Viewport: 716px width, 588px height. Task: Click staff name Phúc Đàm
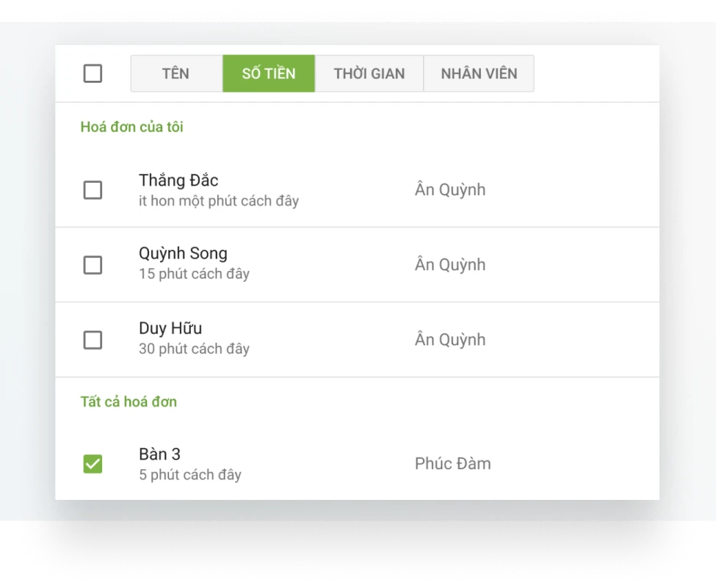tap(452, 464)
